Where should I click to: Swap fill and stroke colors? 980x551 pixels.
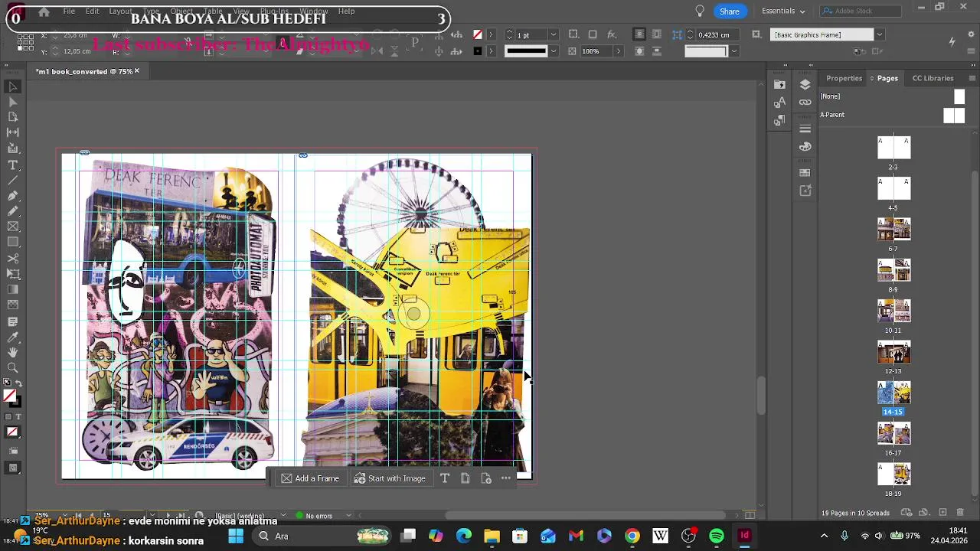point(18,383)
